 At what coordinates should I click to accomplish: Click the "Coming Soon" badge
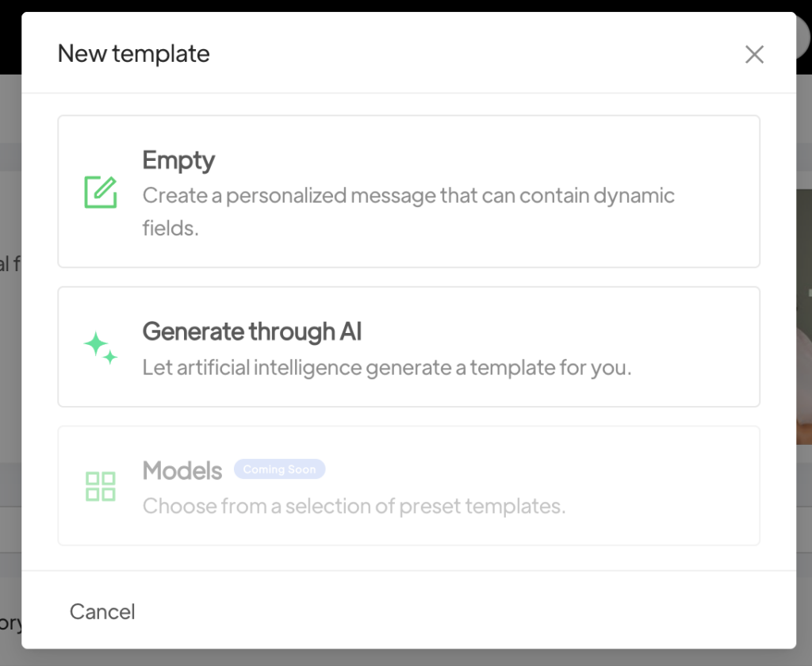[279, 469]
